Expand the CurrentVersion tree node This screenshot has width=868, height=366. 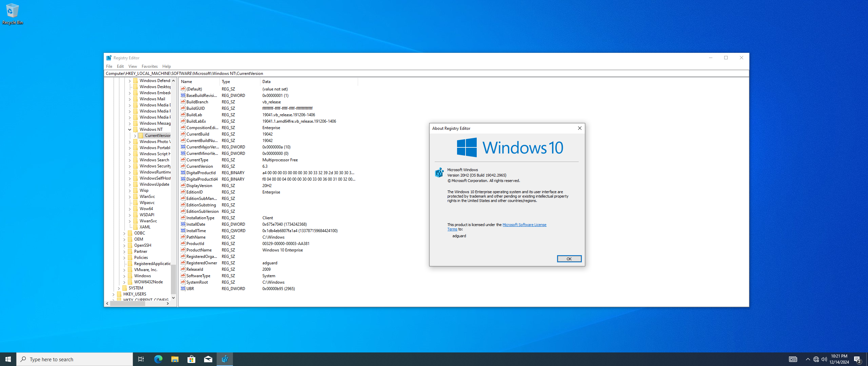tap(135, 136)
